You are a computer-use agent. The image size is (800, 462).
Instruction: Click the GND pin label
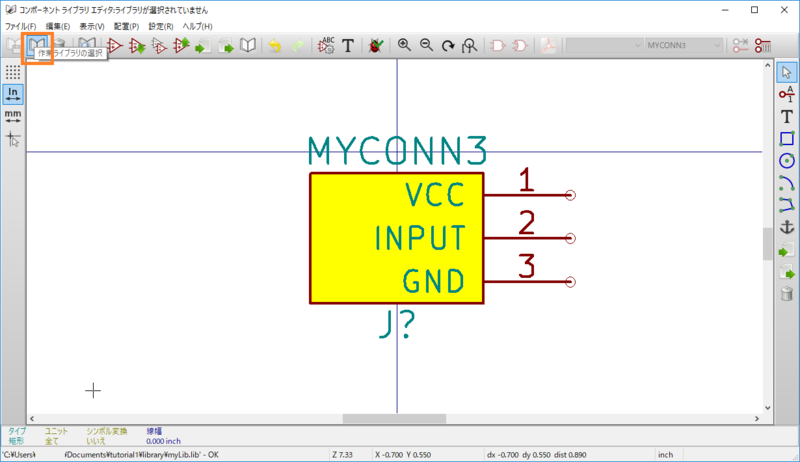tap(434, 281)
